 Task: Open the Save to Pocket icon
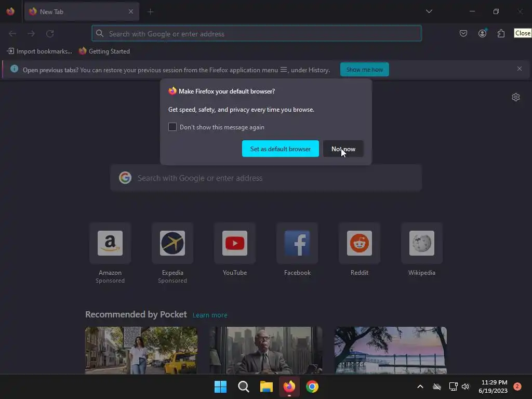pyautogui.click(x=463, y=33)
